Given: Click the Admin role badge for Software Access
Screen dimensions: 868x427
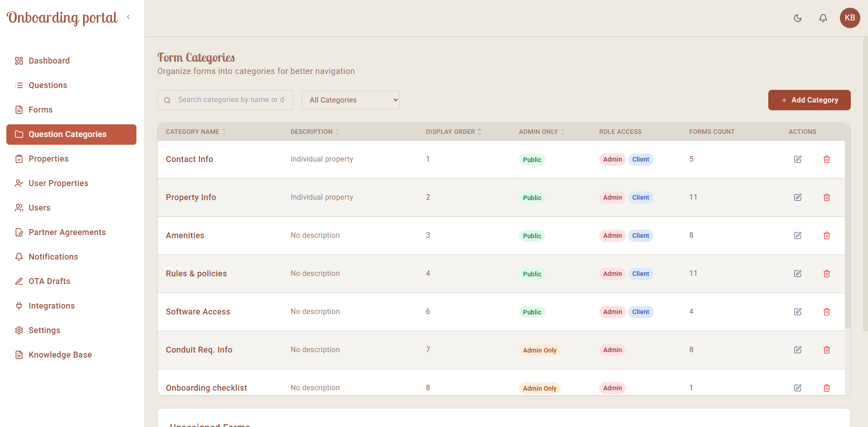Looking at the screenshot, I should pos(612,312).
